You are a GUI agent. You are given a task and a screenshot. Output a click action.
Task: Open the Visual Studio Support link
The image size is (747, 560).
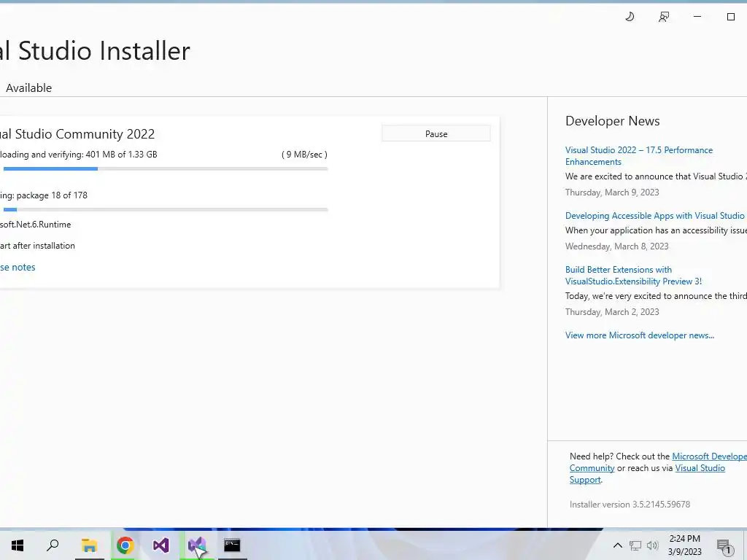click(700, 468)
